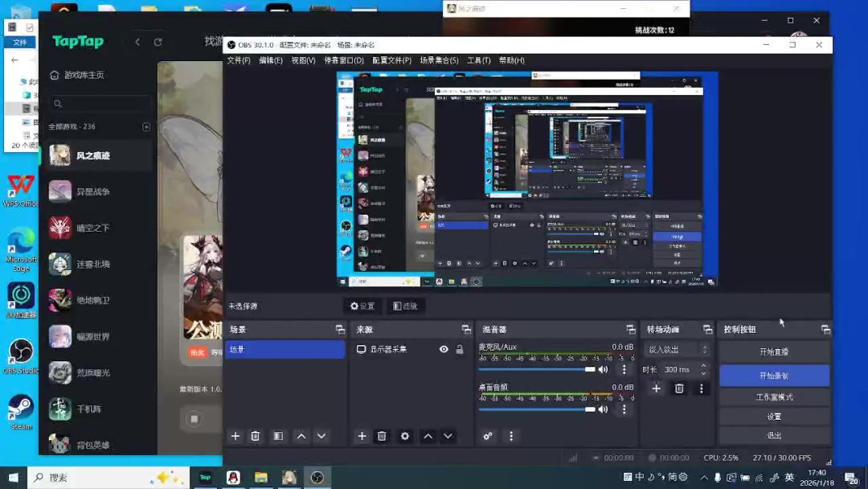This screenshot has height=489, width=868.
Task: Pop out the 来源 dock panel
Action: pos(466,330)
